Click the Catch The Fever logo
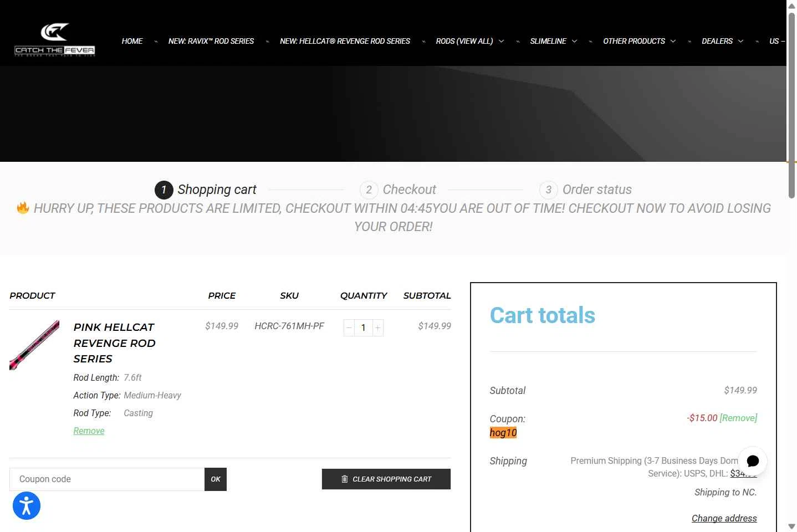 click(55, 40)
